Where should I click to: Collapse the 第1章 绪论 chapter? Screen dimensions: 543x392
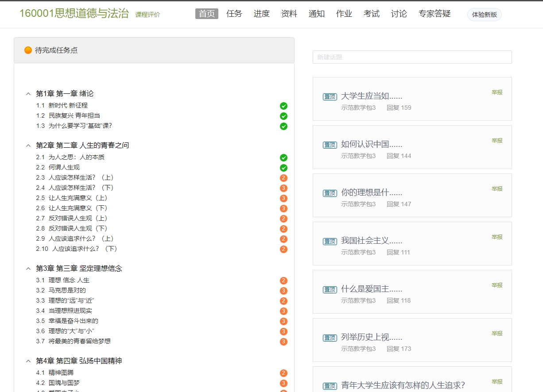28,94
